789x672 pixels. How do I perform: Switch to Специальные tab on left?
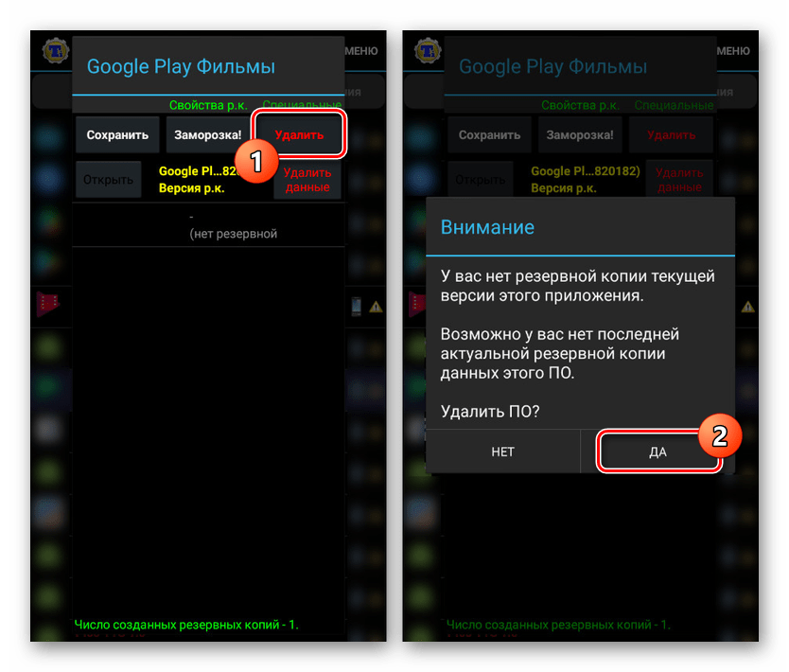(302, 104)
